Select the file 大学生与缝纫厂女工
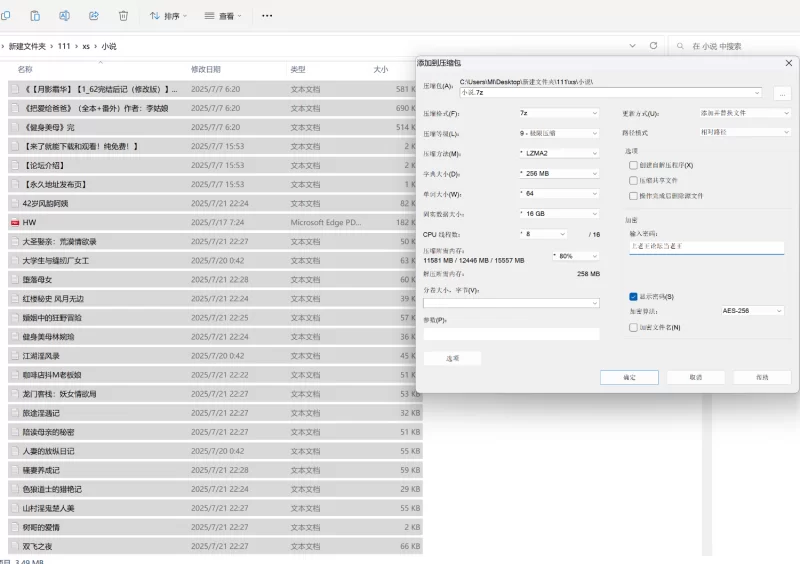Image resolution: width=800 pixels, height=564 pixels. [x=215, y=260]
